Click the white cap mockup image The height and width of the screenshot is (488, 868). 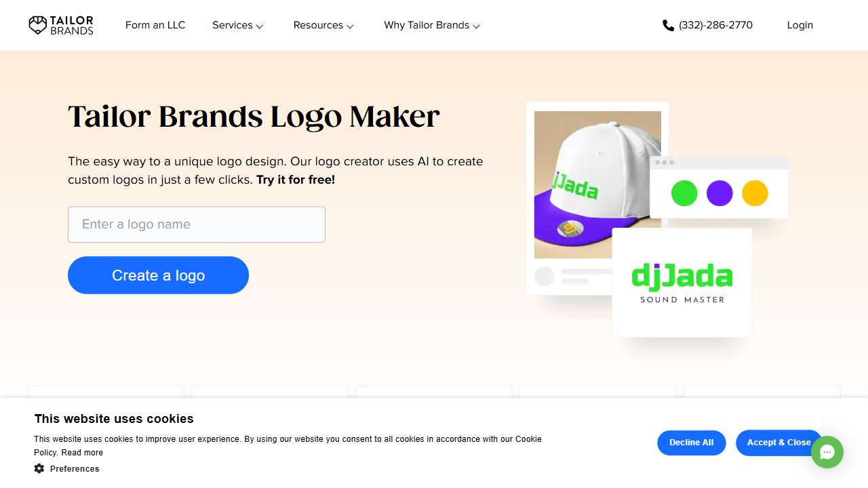[597, 184]
